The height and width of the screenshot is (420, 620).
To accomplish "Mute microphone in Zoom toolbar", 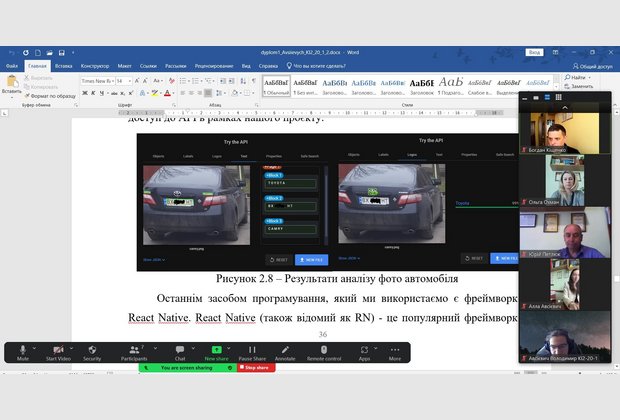I will point(22,351).
